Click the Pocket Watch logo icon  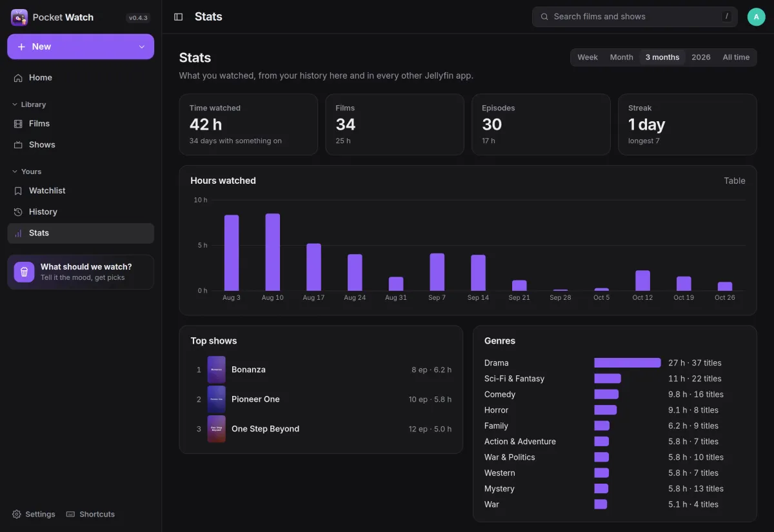19,17
